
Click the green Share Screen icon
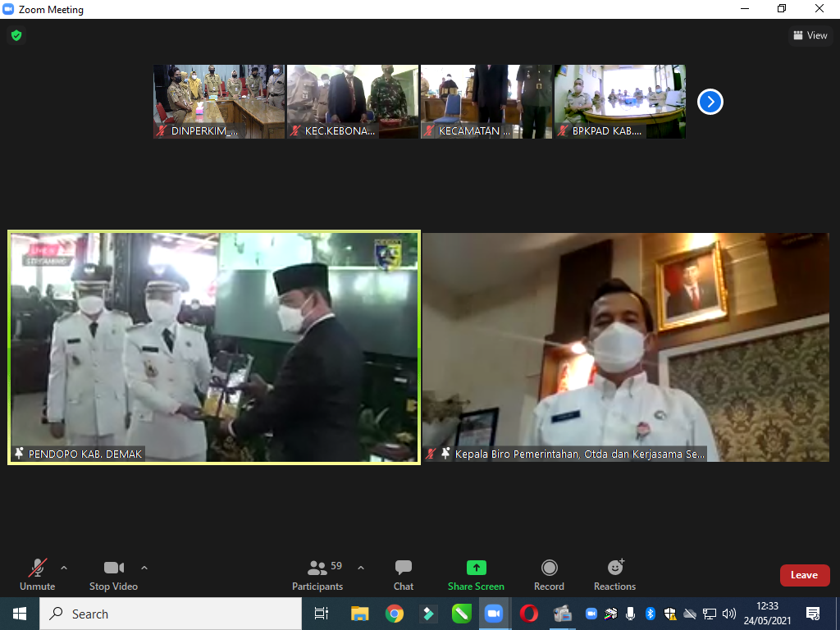pyautogui.click(x=476, y=568)
